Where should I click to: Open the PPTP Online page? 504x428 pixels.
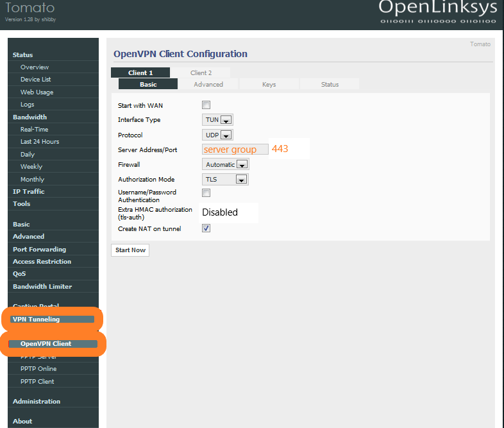click(x=38, y=369)
